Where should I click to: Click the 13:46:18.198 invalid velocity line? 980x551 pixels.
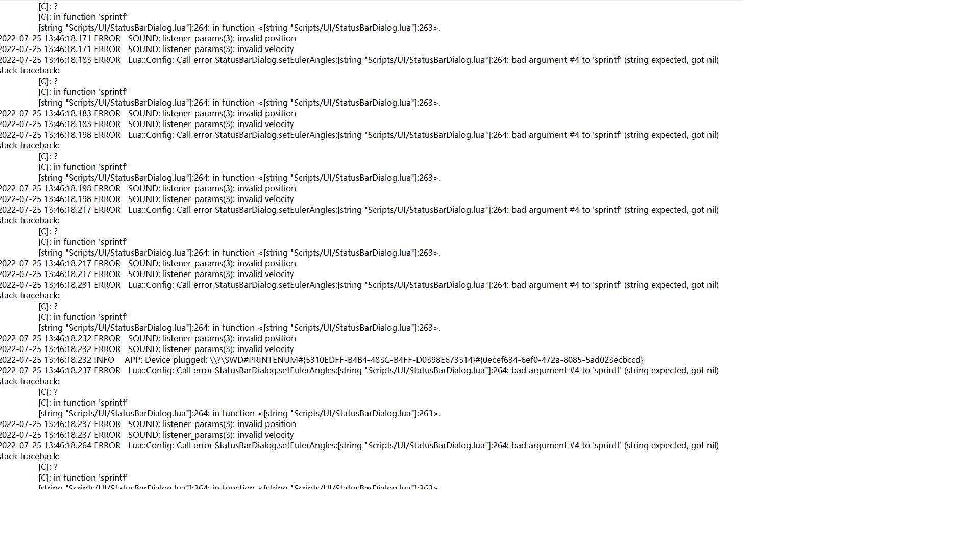(147, 199)
